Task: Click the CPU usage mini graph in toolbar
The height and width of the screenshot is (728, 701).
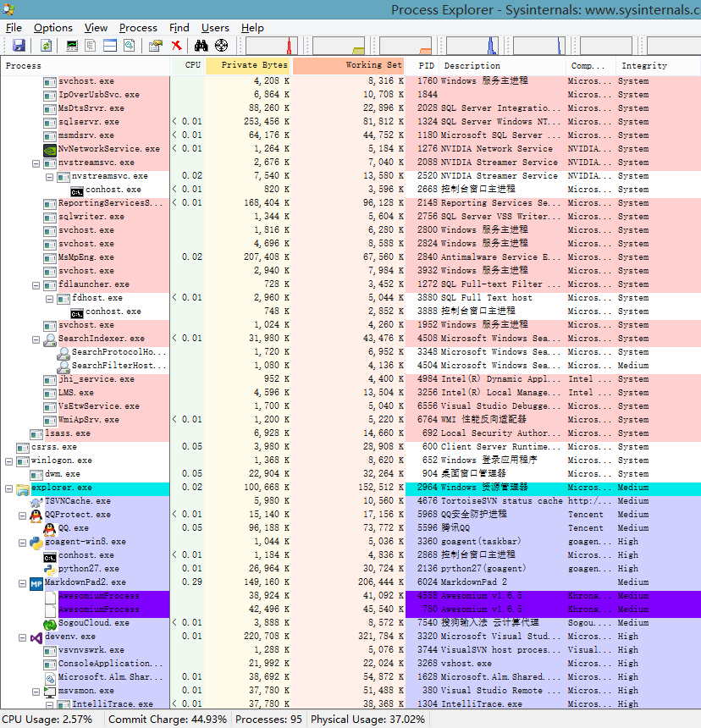Action: click(x=271, y=46)
